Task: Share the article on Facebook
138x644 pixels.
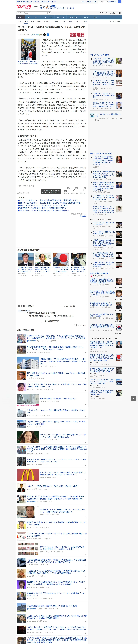Action: tap(48, 35)
